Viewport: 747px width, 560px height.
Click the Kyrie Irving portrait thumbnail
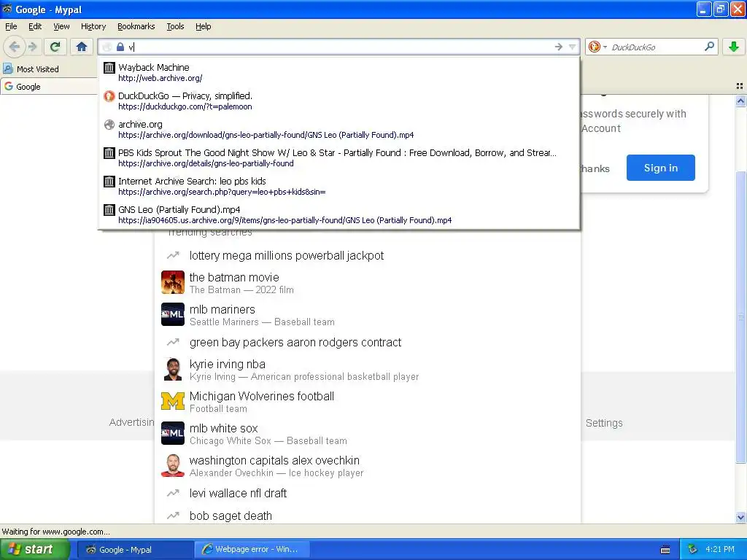coord(172,369)
